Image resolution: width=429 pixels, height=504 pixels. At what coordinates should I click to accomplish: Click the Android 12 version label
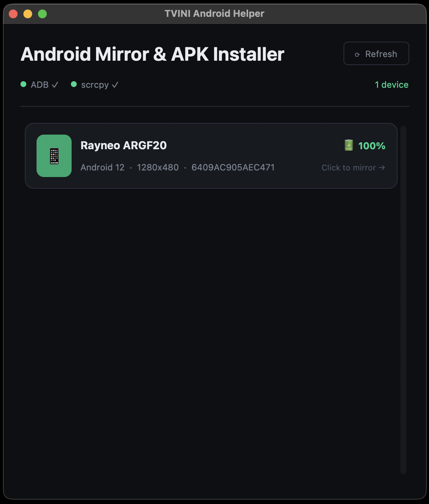point(102,167)
